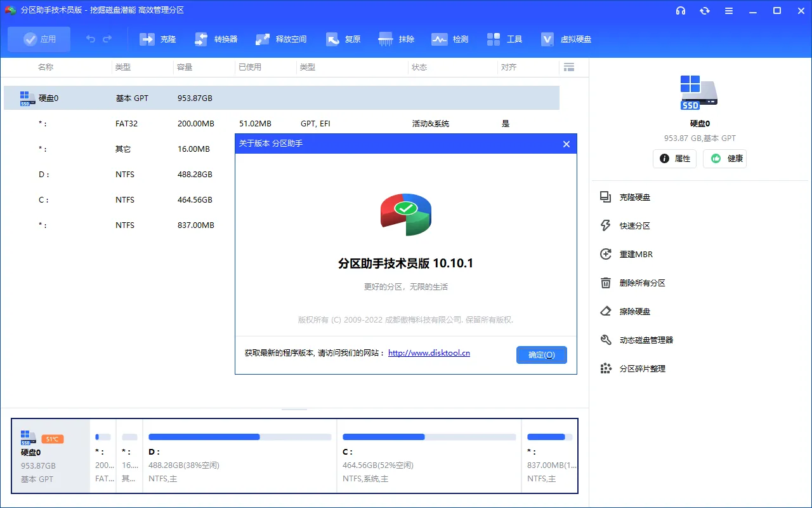Click the headset support icon in title bar
The width and height of the screenshot is (812, 508).
click(681, 11)
